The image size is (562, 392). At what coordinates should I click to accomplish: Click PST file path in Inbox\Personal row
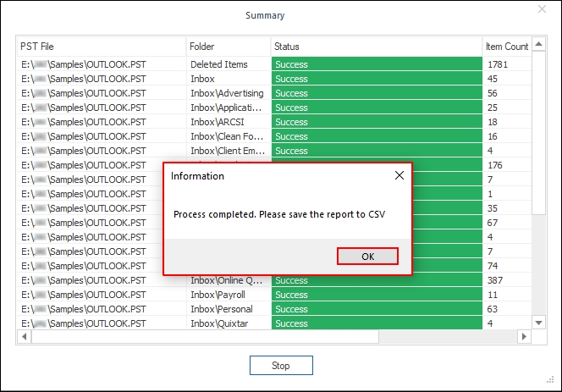click(x=84, y=309)
